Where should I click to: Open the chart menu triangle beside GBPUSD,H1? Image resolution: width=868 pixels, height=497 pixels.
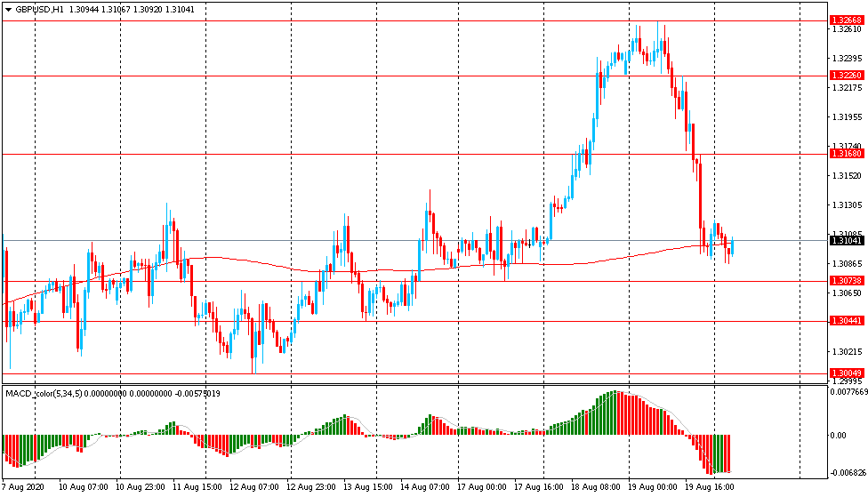point(8,10)
